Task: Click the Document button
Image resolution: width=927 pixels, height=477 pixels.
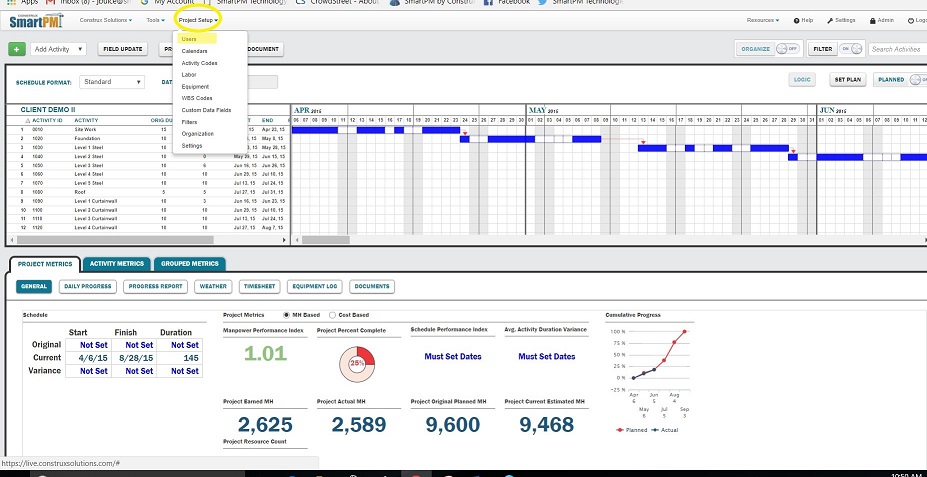Action: coord(265,49)
